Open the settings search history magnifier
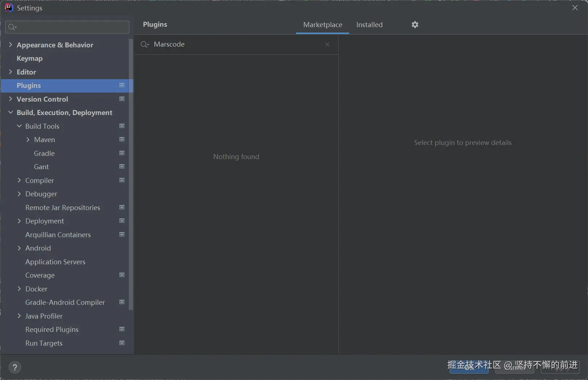 12,27
